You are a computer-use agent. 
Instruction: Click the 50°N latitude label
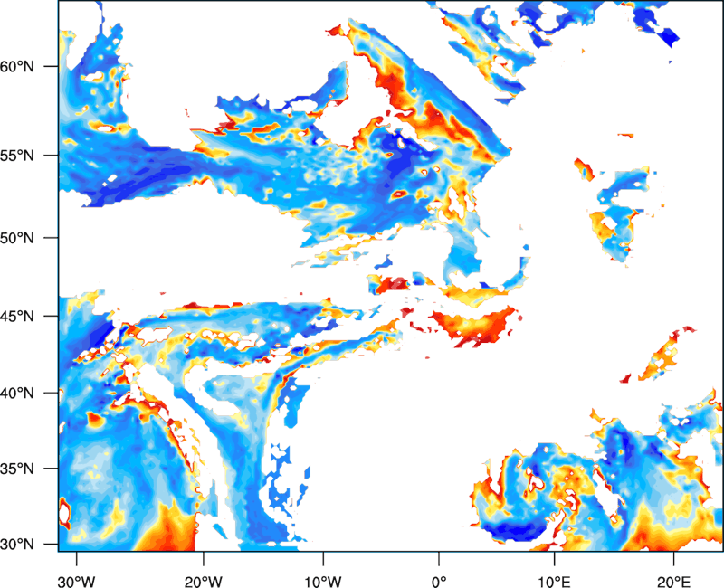[x=17, y=238]
